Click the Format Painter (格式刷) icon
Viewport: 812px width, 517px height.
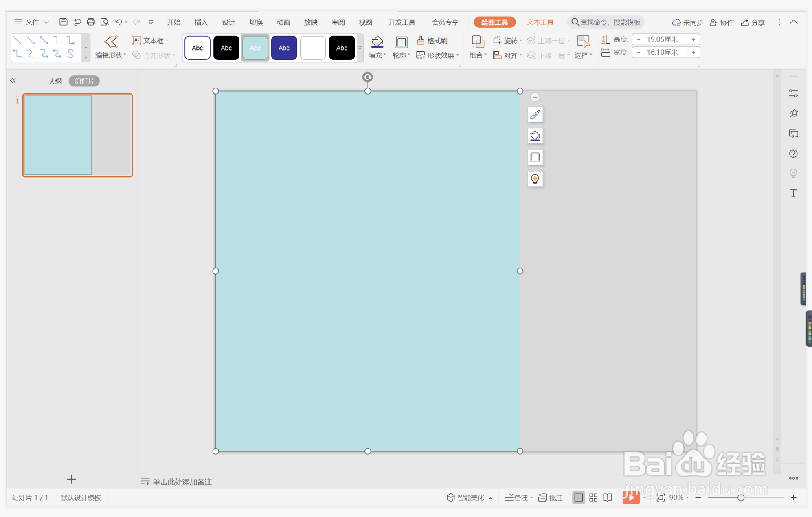click(421, 40)
